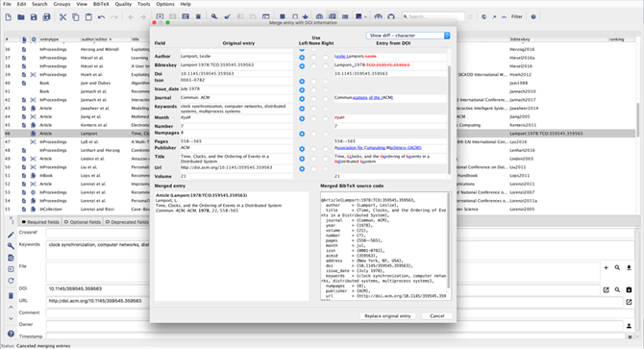Cut the selected entry with the scissors icon
The width and height of the screenshot is (644, 349).
[62, 17]
